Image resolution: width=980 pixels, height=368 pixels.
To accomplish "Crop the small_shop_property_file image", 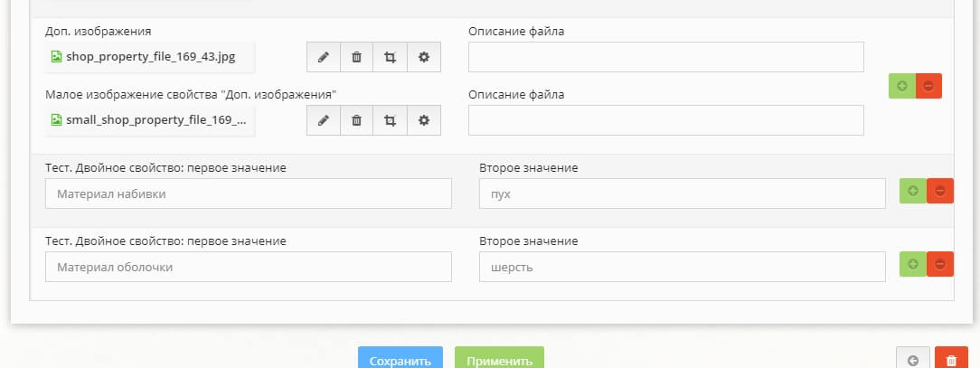I will [390, 120].
